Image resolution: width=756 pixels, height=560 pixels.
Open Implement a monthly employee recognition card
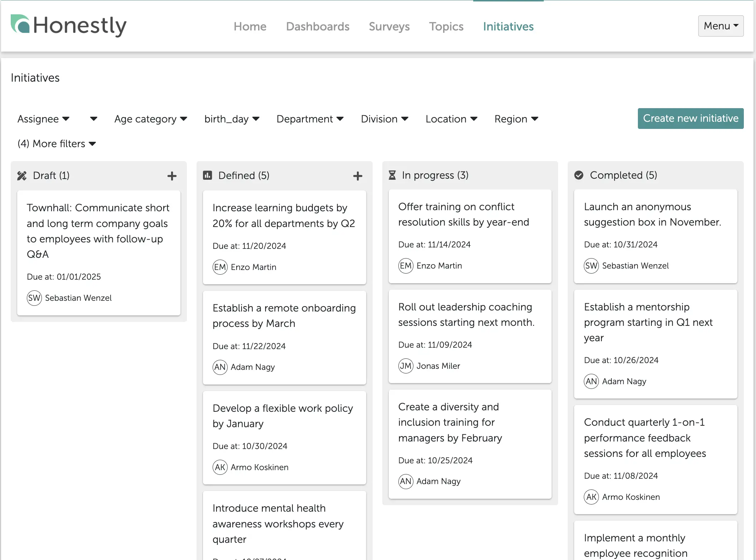click(x=656, y=540)
